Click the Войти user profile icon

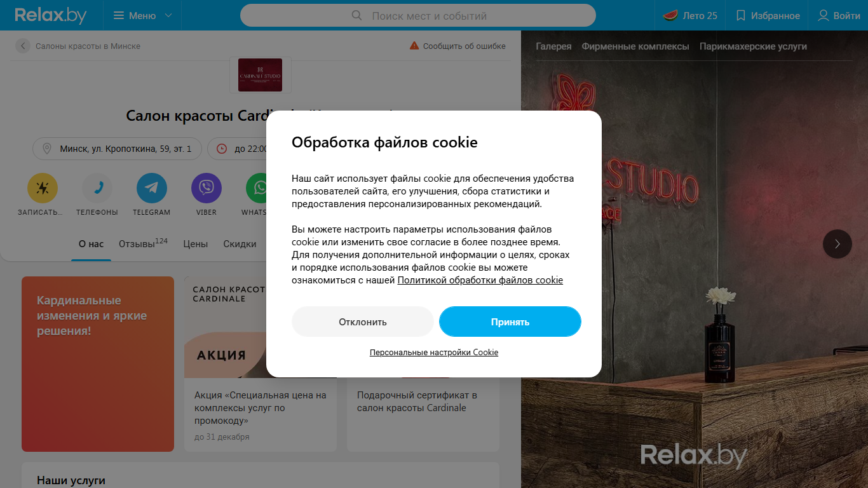824,15
